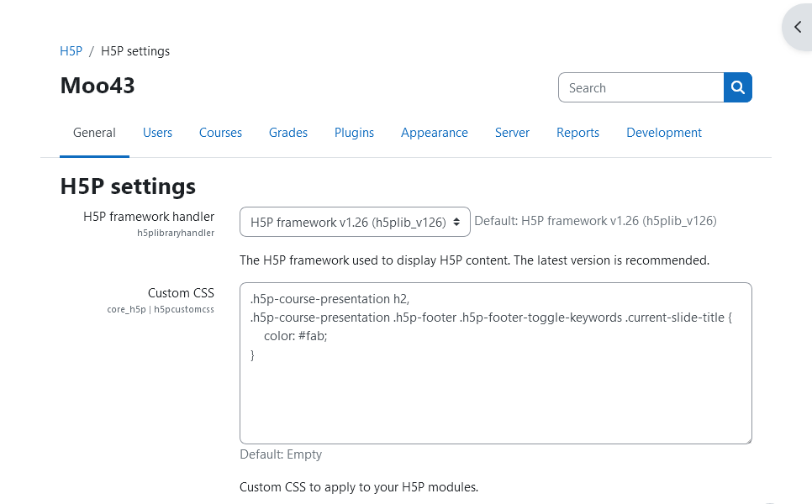Viewport: 812px width, 504px height.
Task: Click the dropdown arrows on framework selector
Action: (456, 222)
